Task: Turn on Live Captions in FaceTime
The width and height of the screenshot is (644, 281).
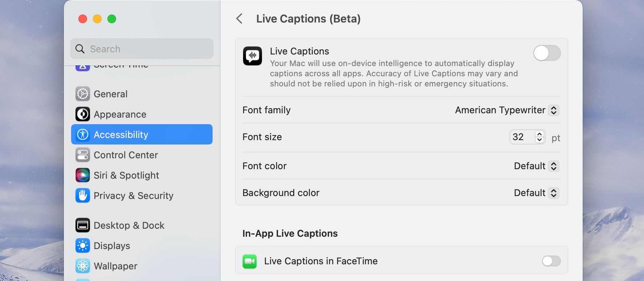Action: (551, 261)
